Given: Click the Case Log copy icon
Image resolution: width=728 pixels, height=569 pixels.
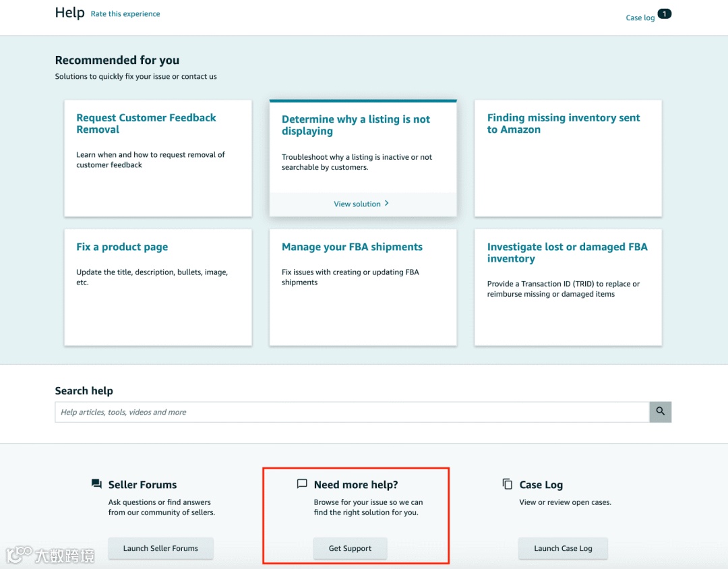Looking at the screenshot, I should (507, 484).
